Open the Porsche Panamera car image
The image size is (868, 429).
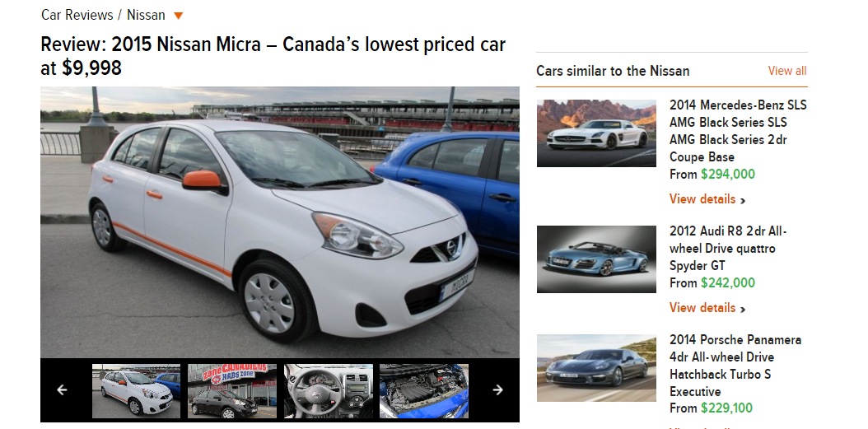(x=596, y=368)
